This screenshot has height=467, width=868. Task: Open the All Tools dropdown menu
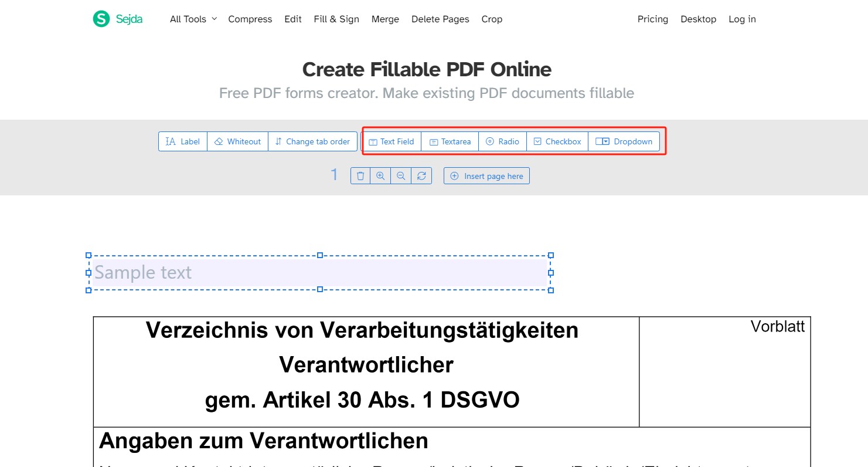[x=193, y=19]
